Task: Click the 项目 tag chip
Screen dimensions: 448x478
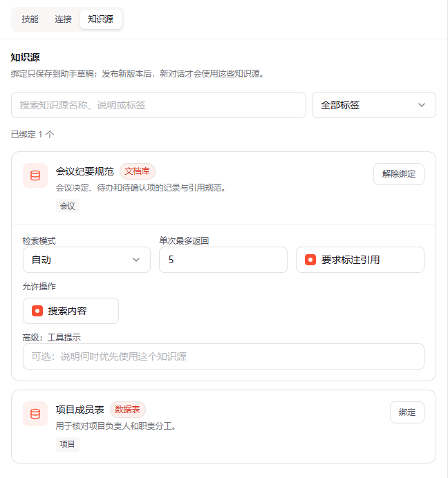Action: (68, 444)
